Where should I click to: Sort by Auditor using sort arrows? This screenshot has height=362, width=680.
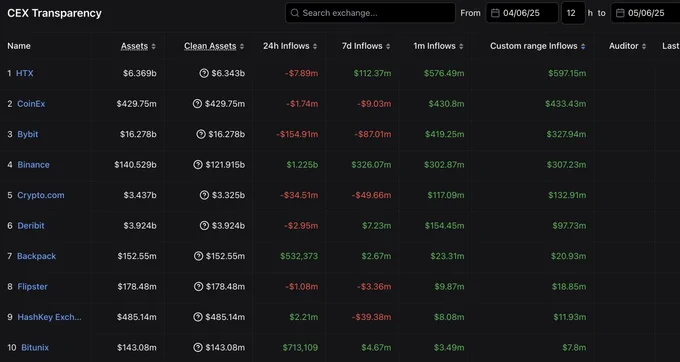click(644, 46)
